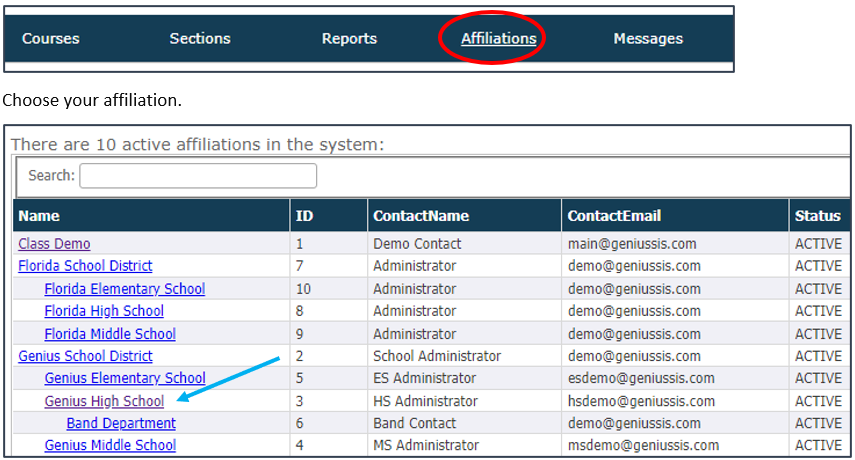Click the Search input field
855x460 pixels.
[x=198, y=175]
